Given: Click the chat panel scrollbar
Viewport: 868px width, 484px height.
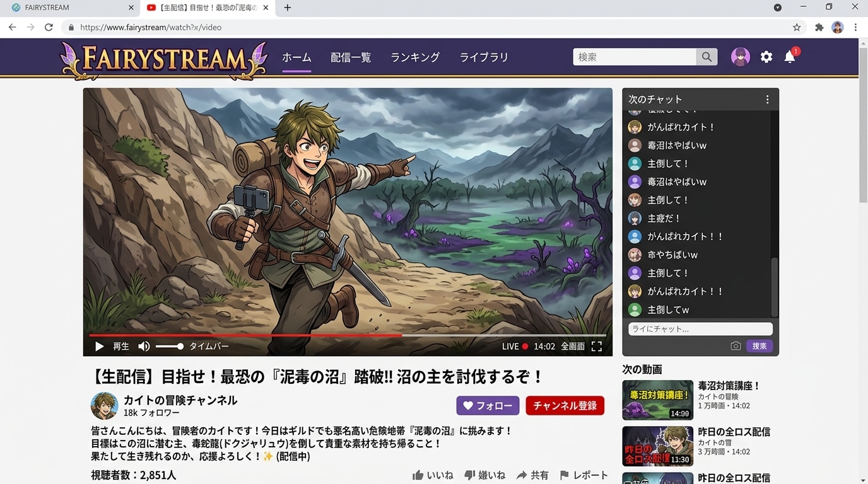Looking at the screenshot, I should [x=775, y=287].
